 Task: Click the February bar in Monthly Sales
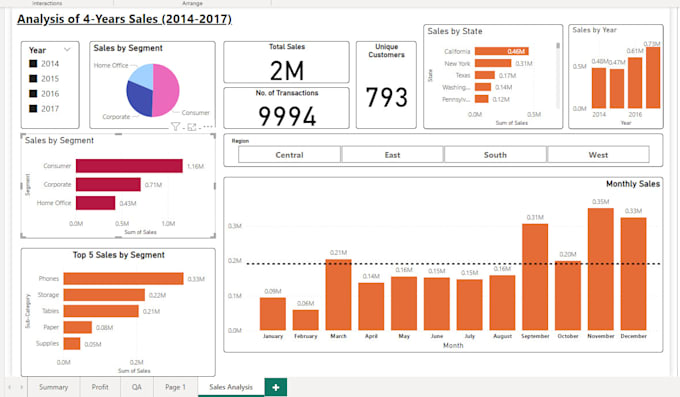point(306,320)
